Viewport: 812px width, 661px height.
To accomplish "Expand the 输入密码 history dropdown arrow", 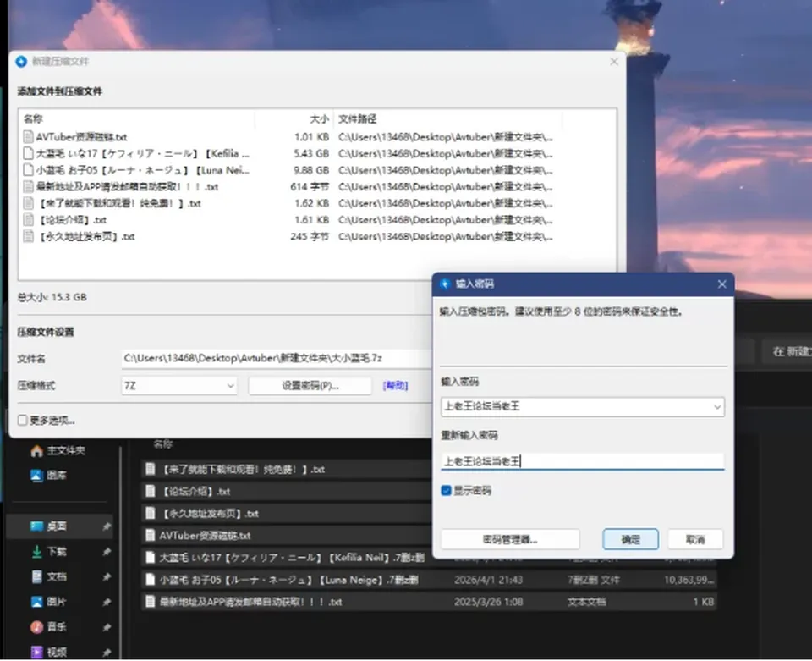I will point(717,406).
